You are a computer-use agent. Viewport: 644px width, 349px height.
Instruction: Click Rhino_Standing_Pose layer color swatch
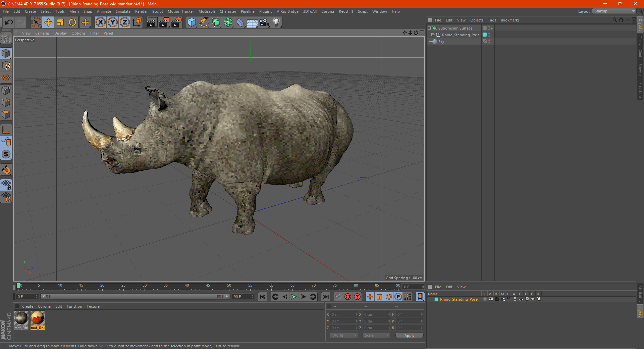(436, 299)
